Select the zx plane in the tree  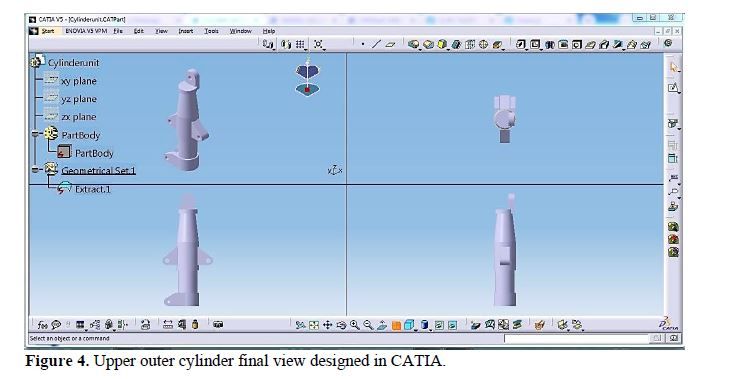(78, 117)
